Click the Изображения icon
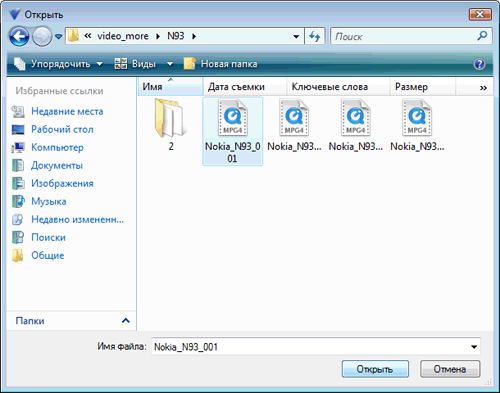 18,183
